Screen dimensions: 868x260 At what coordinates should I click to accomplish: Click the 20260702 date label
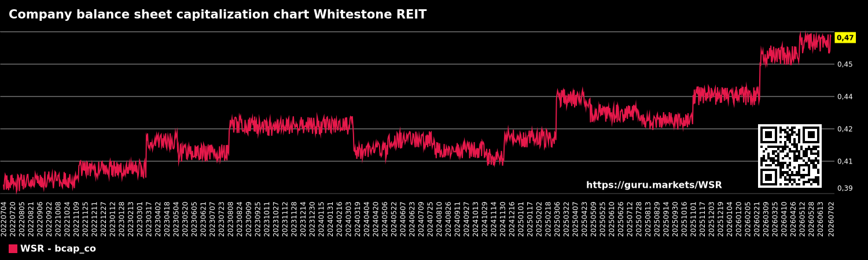point(832,218)
